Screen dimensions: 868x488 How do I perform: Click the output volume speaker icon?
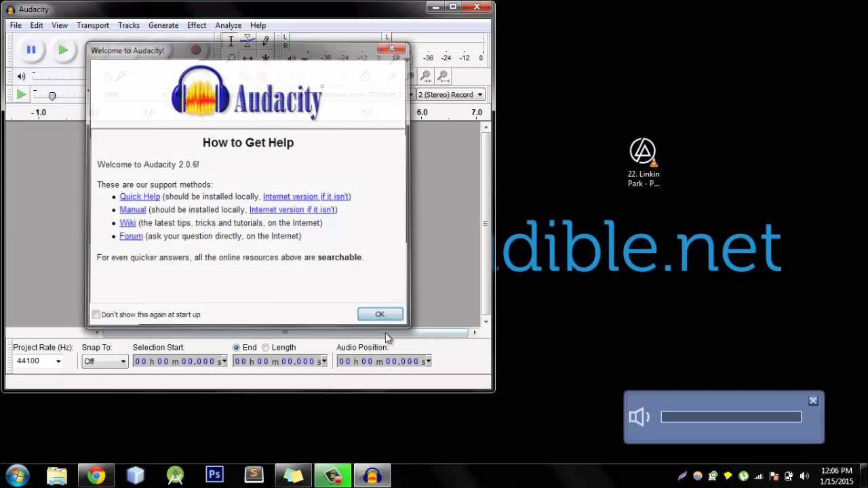coord(21,77)
